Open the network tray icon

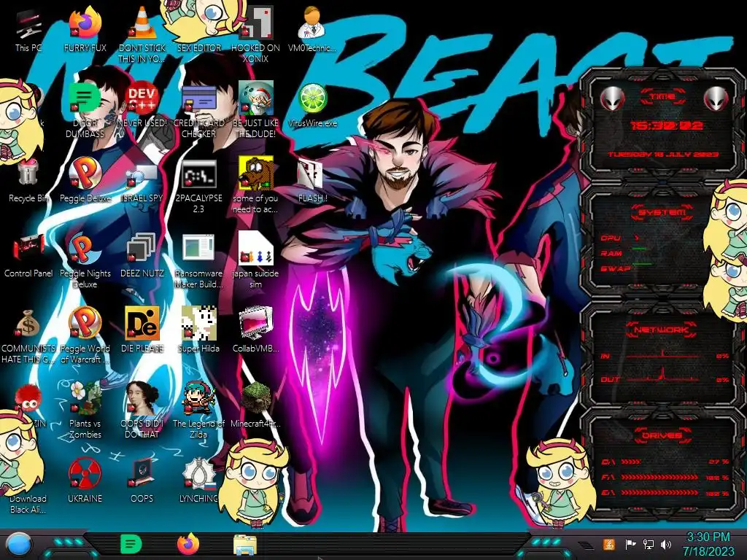tap(649, 544)
